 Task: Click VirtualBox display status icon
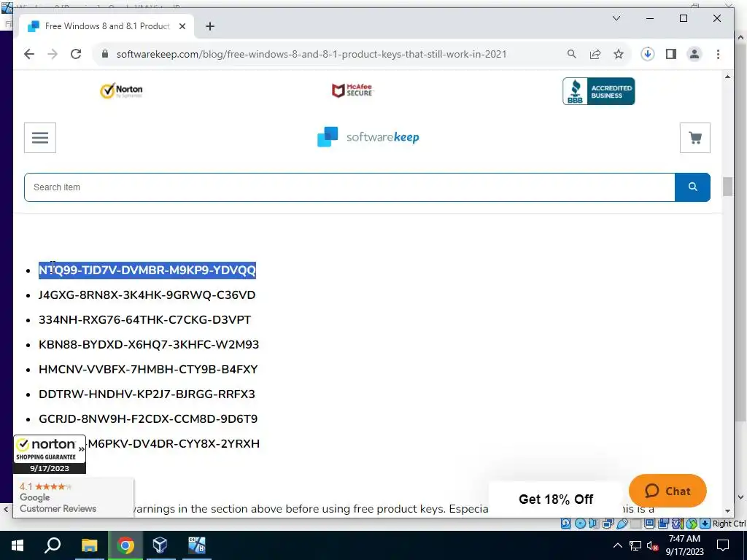pyautogui.click(x=649, y=524)
